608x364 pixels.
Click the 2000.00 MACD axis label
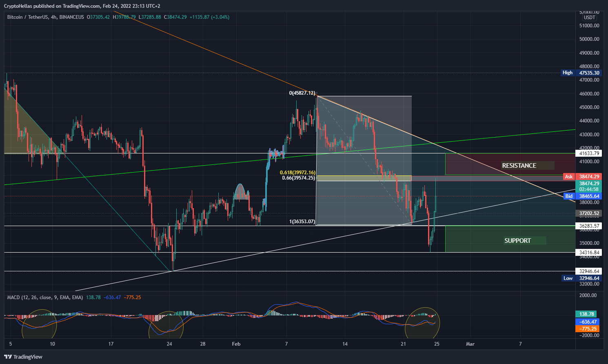pos(588,295)
